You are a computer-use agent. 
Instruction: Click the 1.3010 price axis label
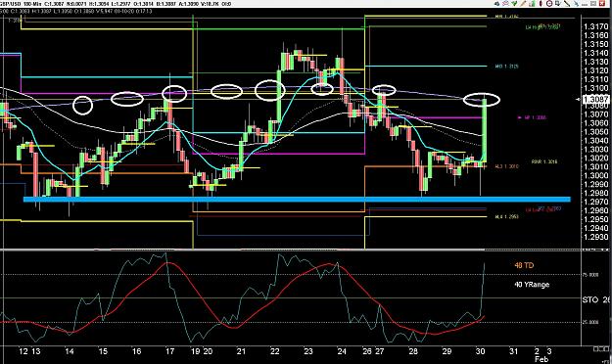click(x=595, y=167)
